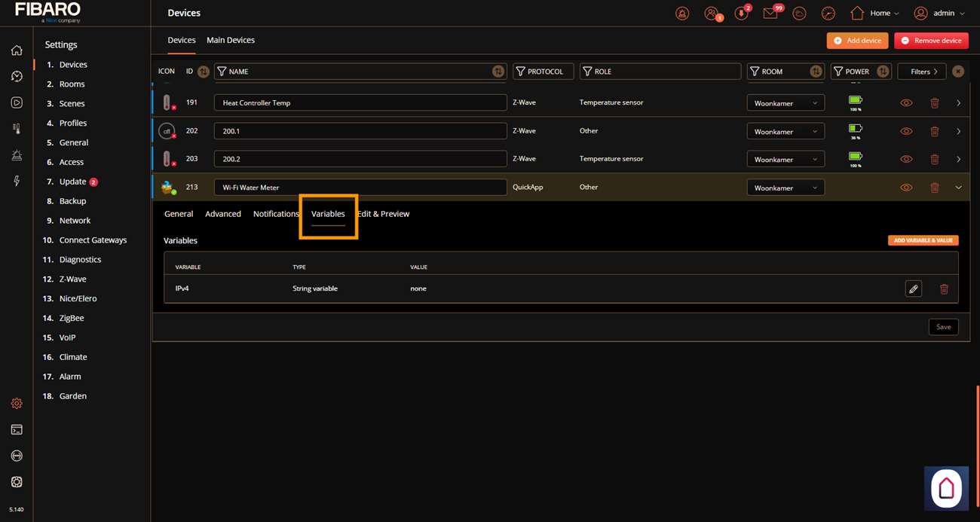Collapse the Wi-Fi Water Meter row chevron
The width and height of the screenshot is (980, 522).
(958, 188)
